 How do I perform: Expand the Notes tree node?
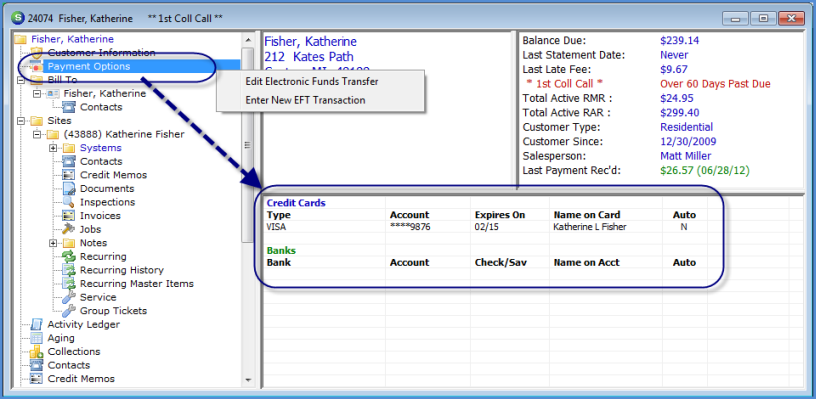click(x=53, y=243)
